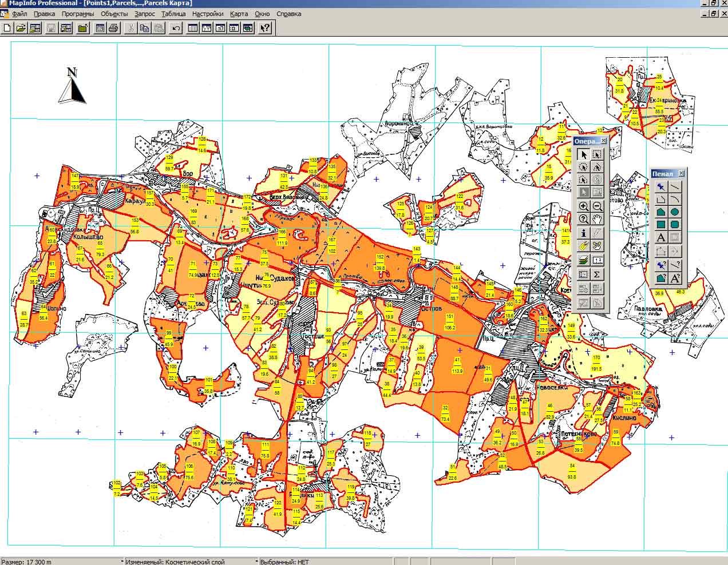Pick the Symbol pushpin tool
728x565 pixels.
(660, 186)
